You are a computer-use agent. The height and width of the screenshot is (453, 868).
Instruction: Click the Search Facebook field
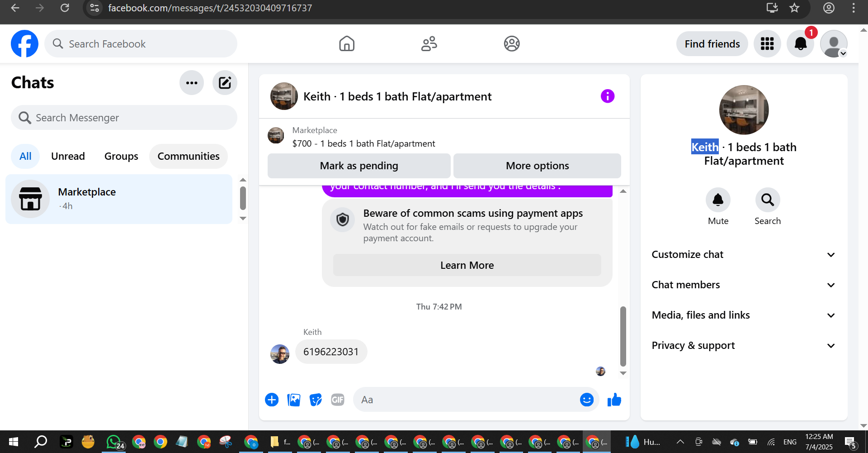coord(141,44)
